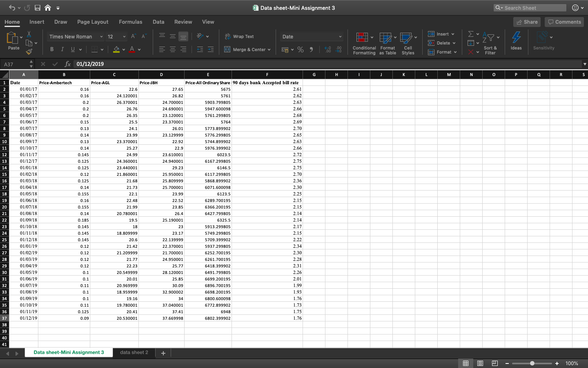Toggle Italic formatting

(x=62, y=49)
